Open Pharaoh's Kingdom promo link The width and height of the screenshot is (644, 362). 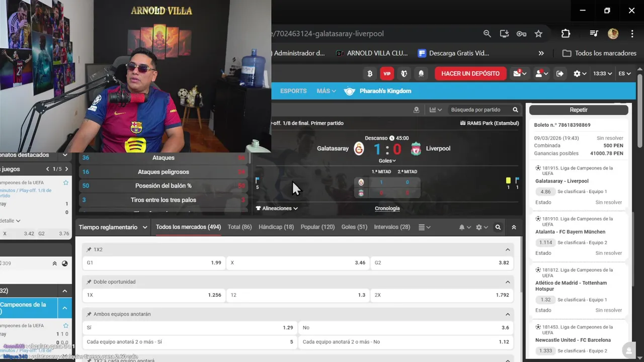pyautogui.click(x=378, y=91)
